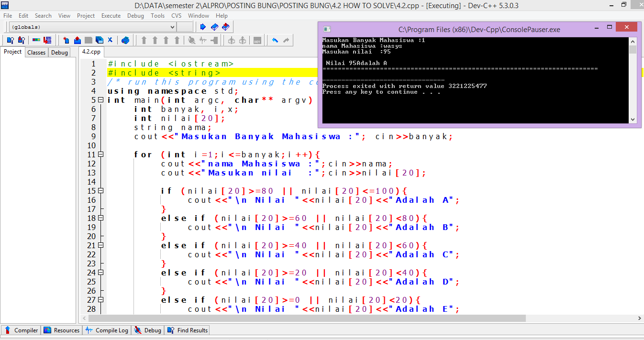The image size is (644, 340).
Task: Click 'string nama;' on line 8
Action: tap(173, 127)
